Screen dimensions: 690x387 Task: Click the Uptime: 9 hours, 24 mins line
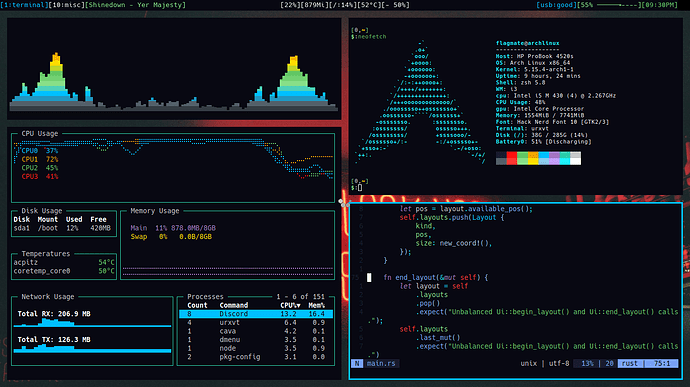click(538, 76)
